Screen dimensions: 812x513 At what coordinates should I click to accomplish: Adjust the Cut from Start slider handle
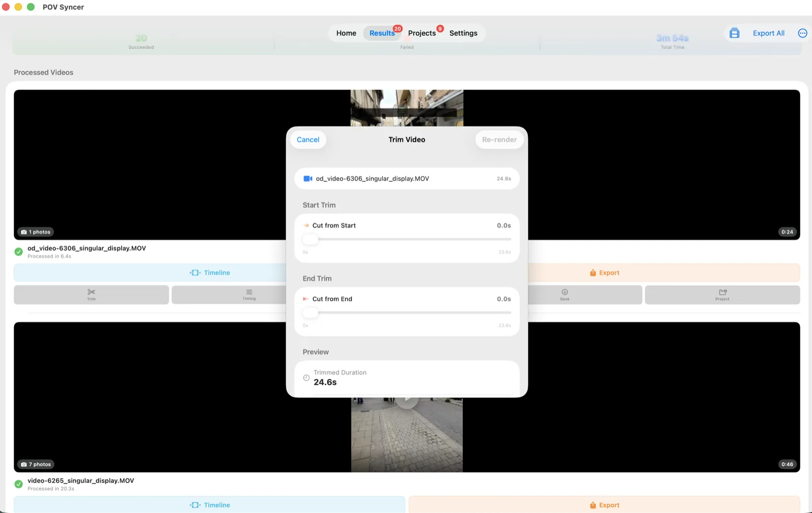click(x=310, y=239)
